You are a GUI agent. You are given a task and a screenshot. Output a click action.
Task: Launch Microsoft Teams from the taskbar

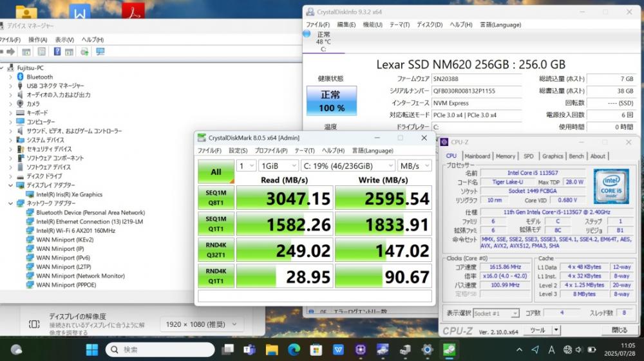249,349
